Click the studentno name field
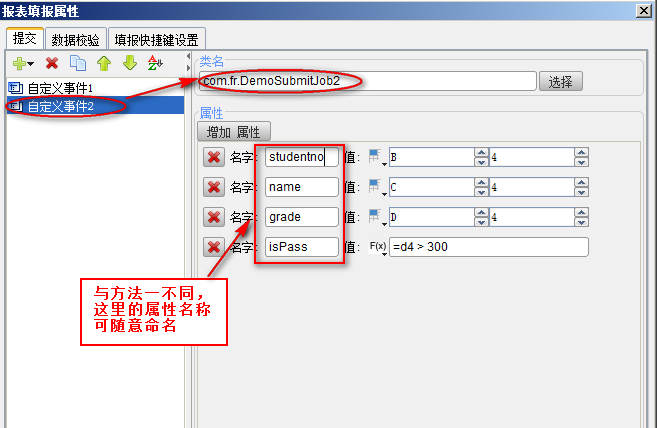 [301, 157]
